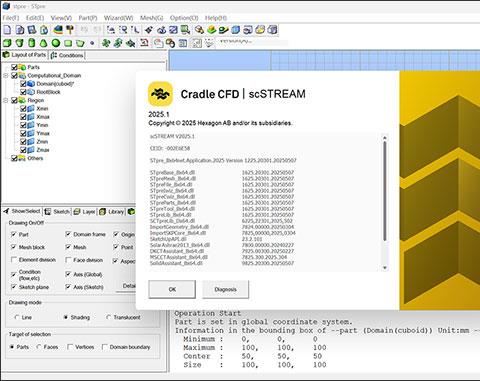Select the green flat rectangle panel icon
This screenshot has height=381, width=480.
(68, 43)
